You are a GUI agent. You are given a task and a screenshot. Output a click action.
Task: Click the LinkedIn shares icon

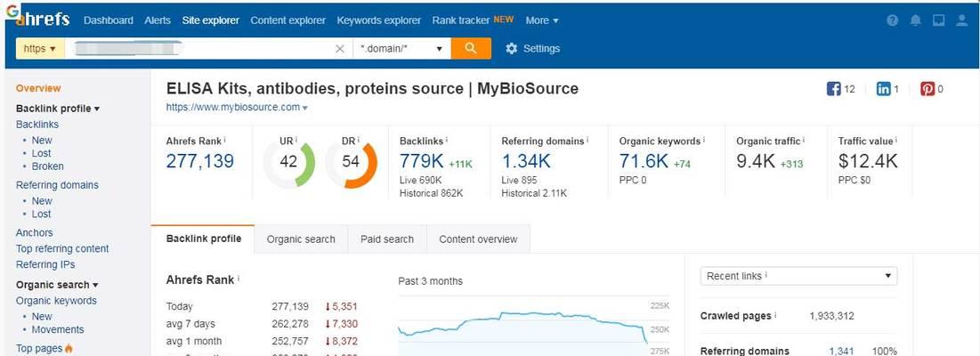[883, 89]
